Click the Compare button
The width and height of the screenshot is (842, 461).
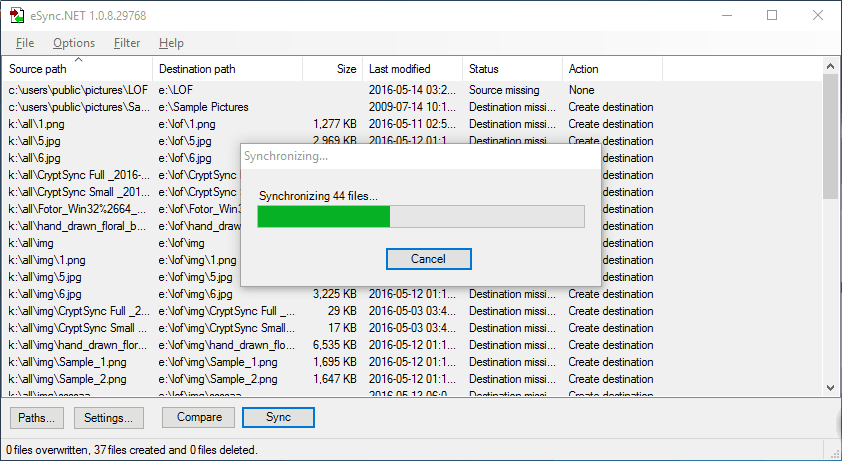[x=199, y=417]
